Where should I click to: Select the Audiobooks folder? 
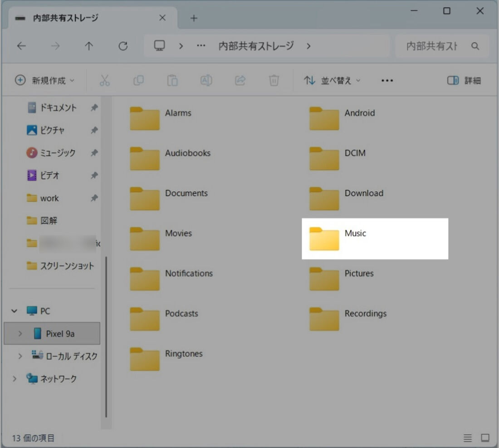[170, 158]
